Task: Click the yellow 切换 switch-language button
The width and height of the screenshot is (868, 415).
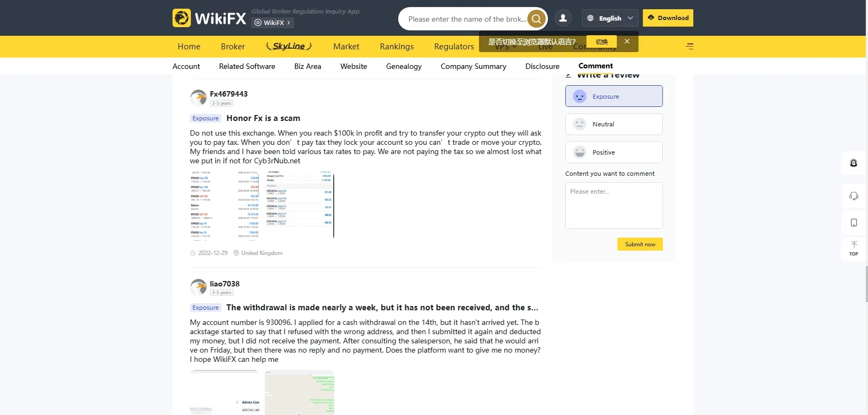Action: (602, 42)
